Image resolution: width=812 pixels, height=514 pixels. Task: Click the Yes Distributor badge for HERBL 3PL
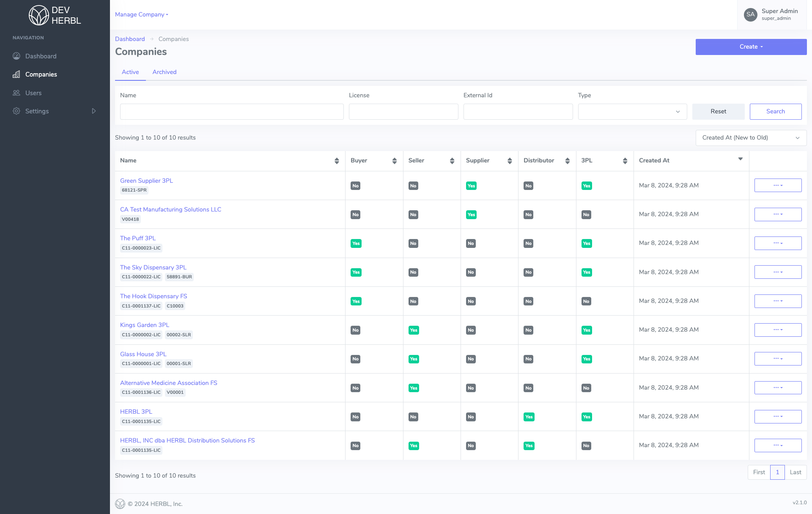click(529, 417)
